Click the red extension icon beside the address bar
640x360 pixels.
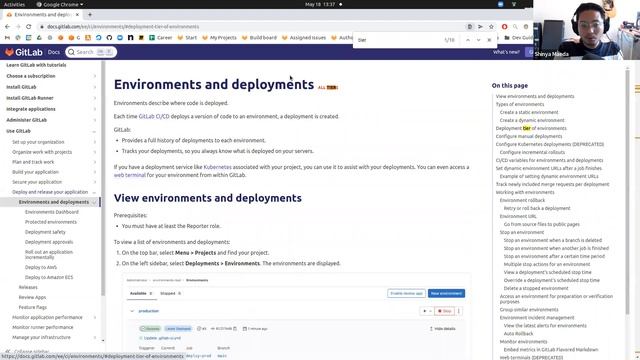point(504,27)
